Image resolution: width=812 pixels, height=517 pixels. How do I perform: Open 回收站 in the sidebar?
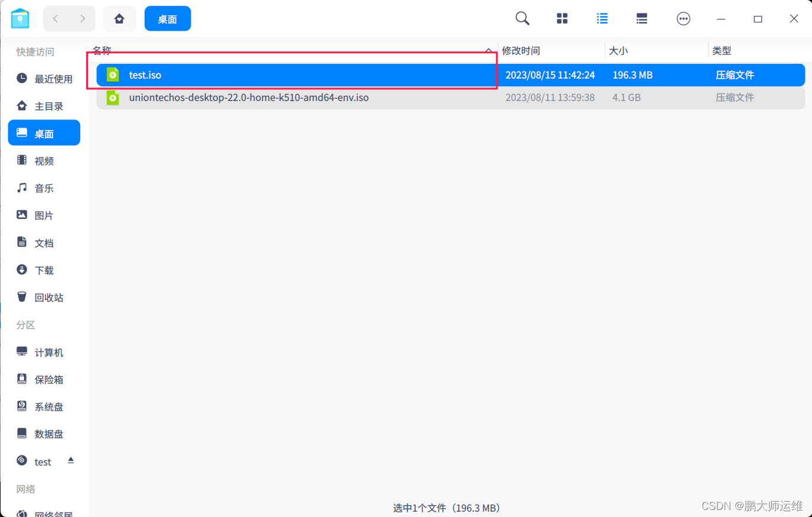(44, 297)
